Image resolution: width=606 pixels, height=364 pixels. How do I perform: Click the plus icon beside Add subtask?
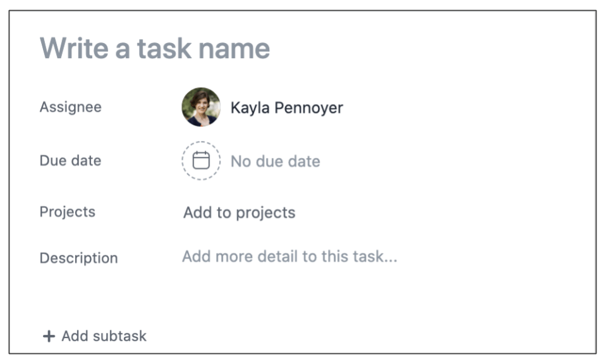(49, 336)
